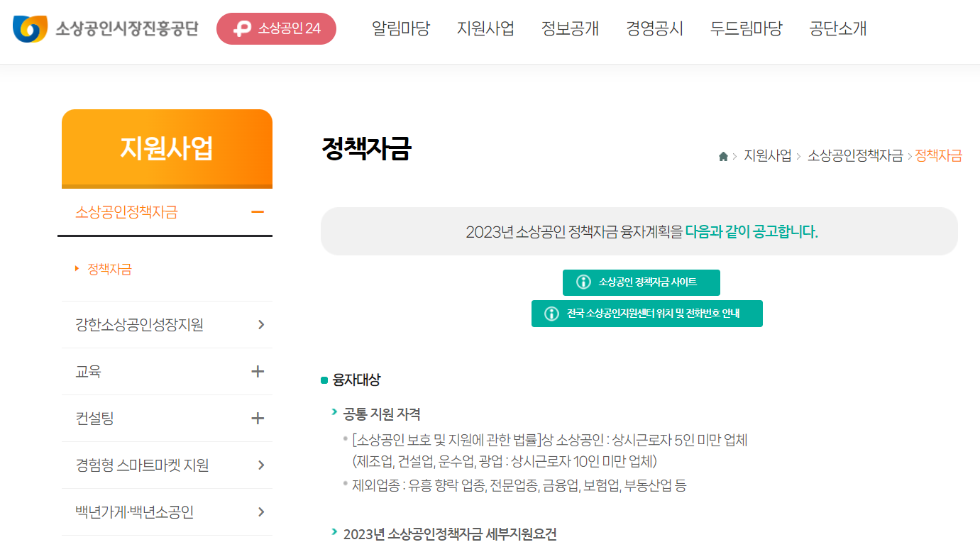Collapse 소상공인정책자금 using the minus icon

coord(259,211)
